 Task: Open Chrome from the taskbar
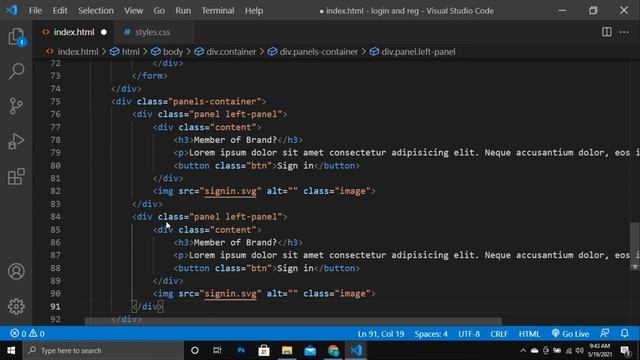[x=333, y=350]
